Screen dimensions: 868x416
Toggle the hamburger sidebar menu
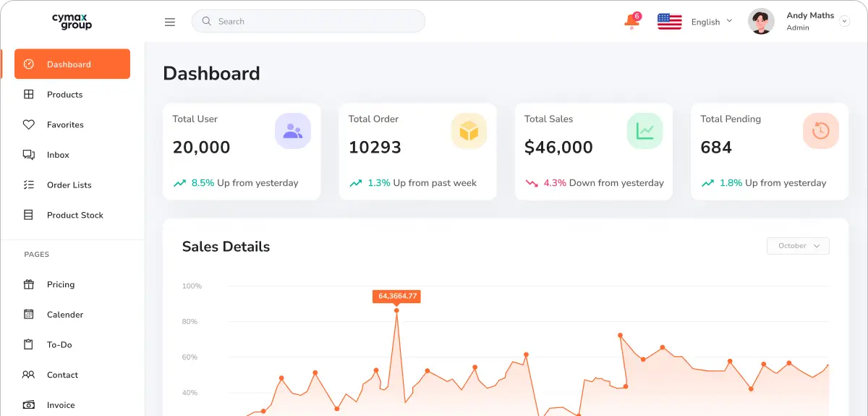click(x=170, y=22)
